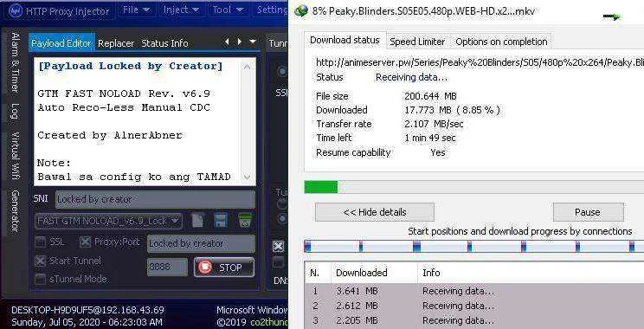This screenshot has height=329, width=644.
Task: Click the payload editor scroll down arrow
Action: pos(248,177)
